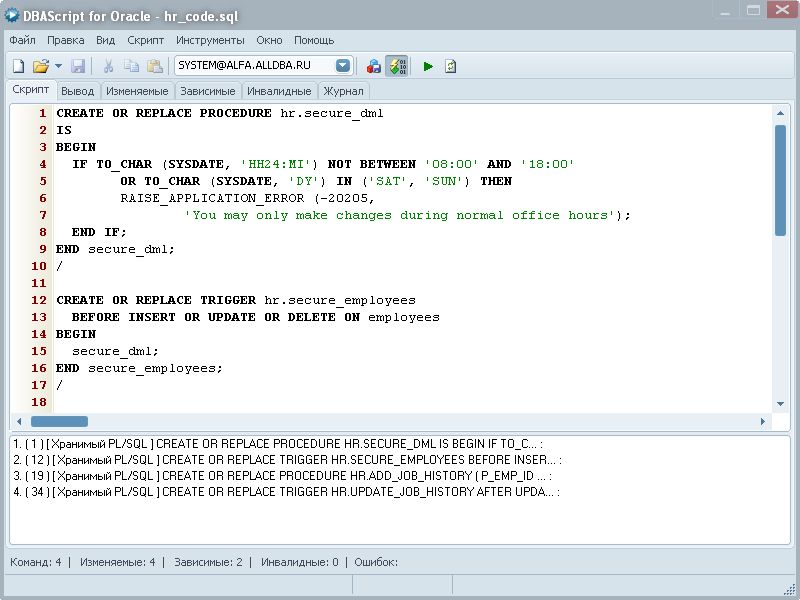Click the cut scissors icon
The height and width of the screenshot is (600, 800).
[x=108, y=66]
